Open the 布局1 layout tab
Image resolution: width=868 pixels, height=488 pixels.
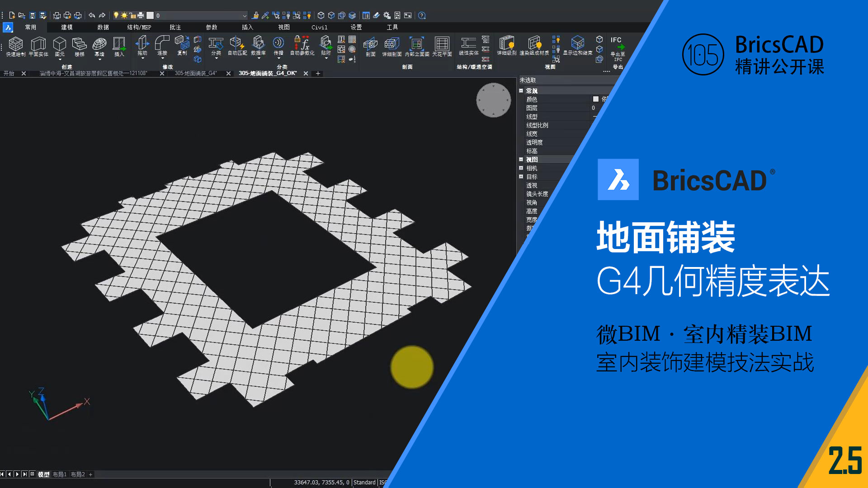(59, 474)
